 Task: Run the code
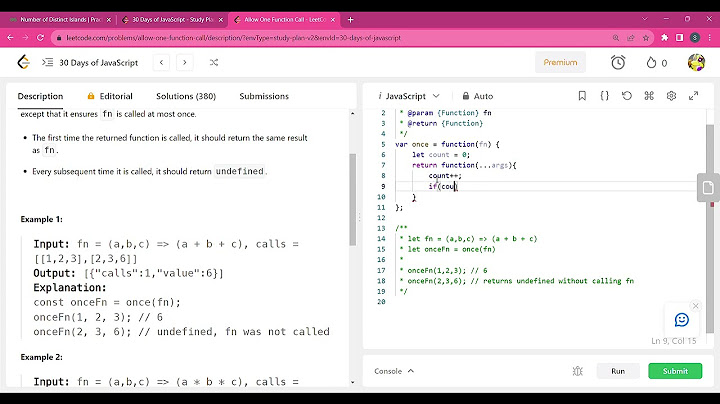pyautogui.click(x=618, y=371)
